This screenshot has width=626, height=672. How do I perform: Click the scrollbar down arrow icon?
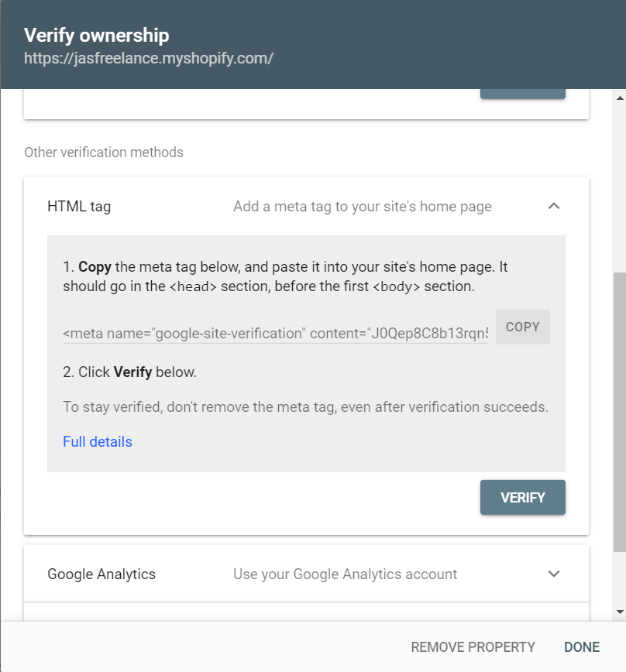coord(620,612)
